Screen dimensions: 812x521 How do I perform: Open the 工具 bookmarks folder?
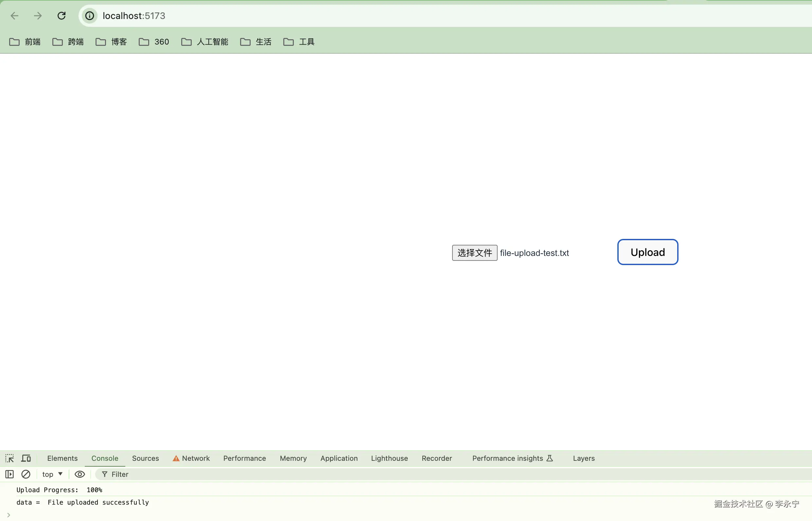coord(299,42)
